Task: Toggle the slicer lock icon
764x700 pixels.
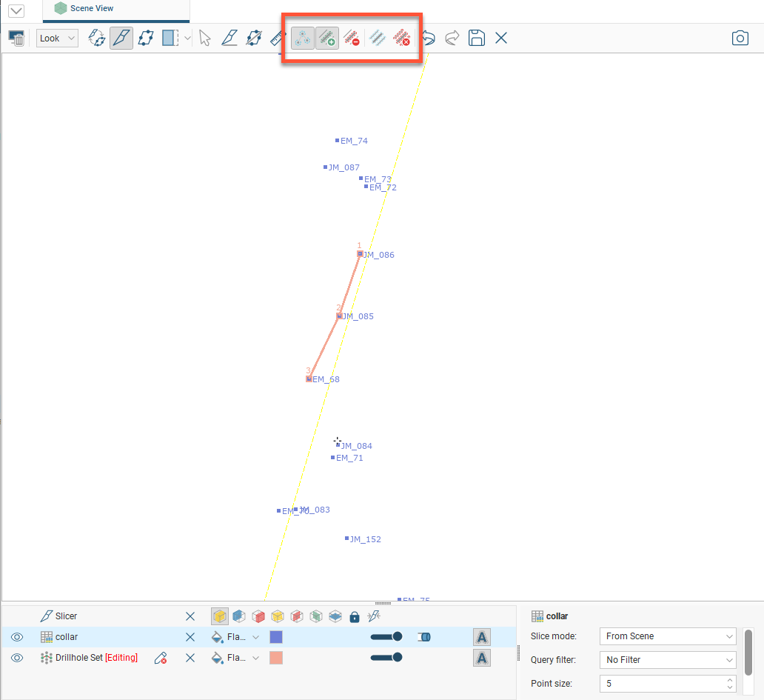Action: [x=354, y=616]
